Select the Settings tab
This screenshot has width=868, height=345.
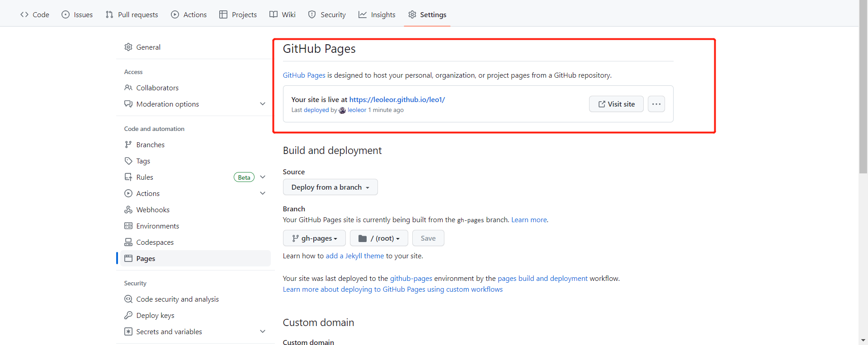point(427,14)
